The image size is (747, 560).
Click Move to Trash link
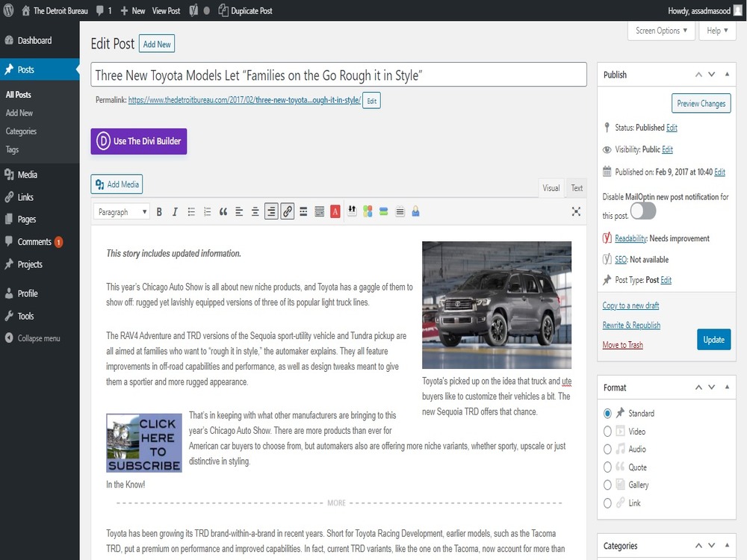pos(622,345)
